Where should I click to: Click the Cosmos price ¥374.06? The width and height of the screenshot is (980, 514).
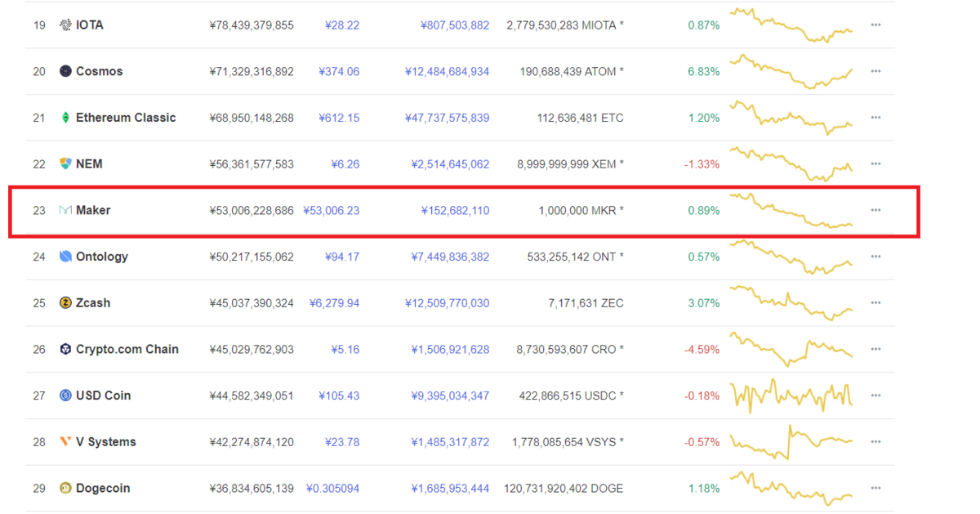point(339,71)
